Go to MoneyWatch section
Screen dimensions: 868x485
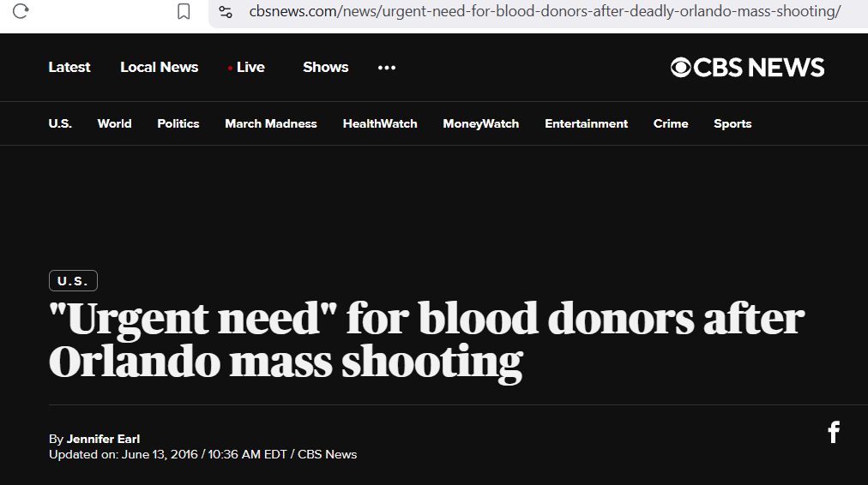[481, 123]
